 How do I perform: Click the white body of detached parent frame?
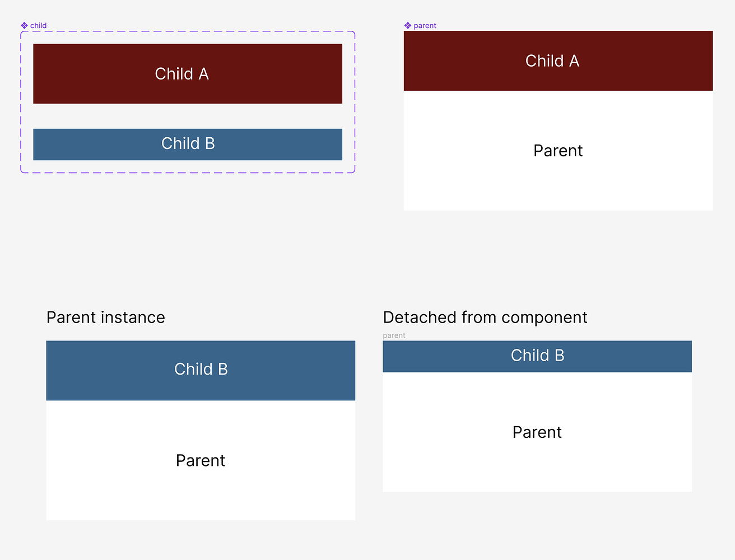pos(537,465)
